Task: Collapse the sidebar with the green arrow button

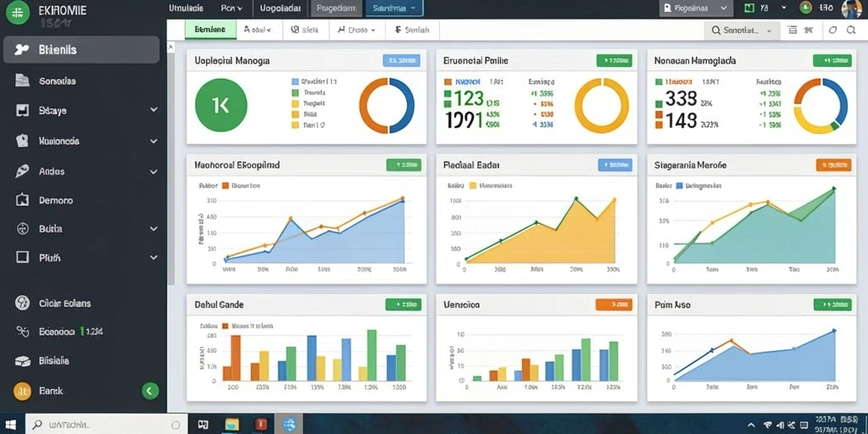Action: tap(150, 391)
